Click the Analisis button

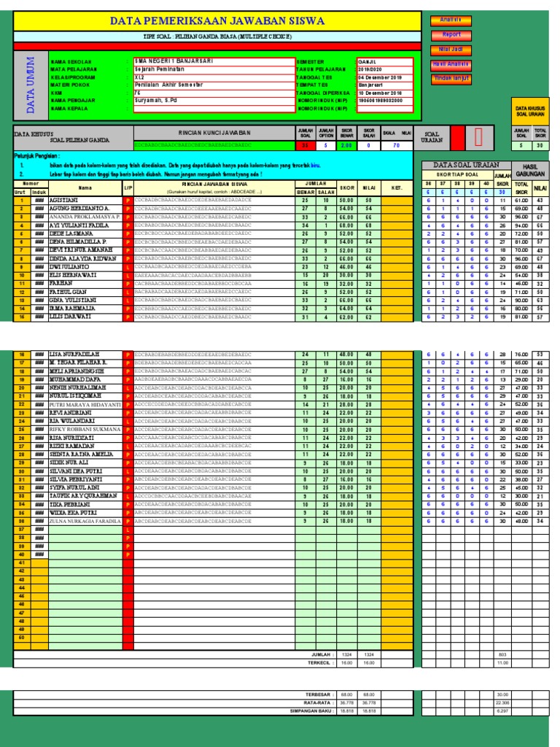point(451,20)
